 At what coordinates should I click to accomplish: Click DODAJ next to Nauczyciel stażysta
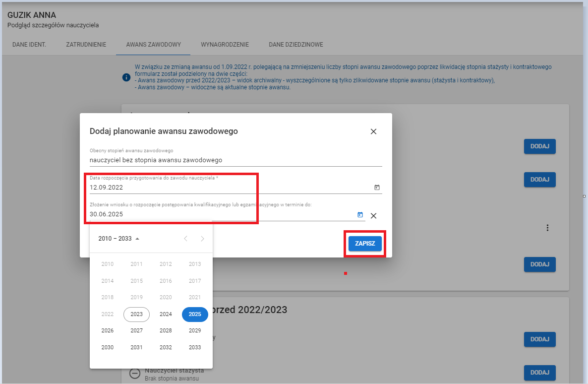pos(539,373)
